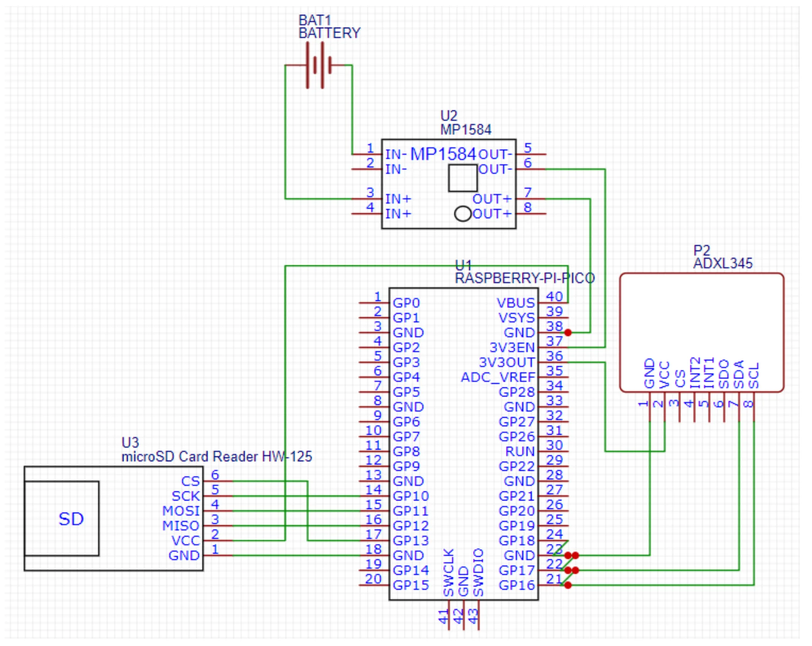Select the P2 designator label
The height and width of the screenshot is (646, 812).
point(701,251)
